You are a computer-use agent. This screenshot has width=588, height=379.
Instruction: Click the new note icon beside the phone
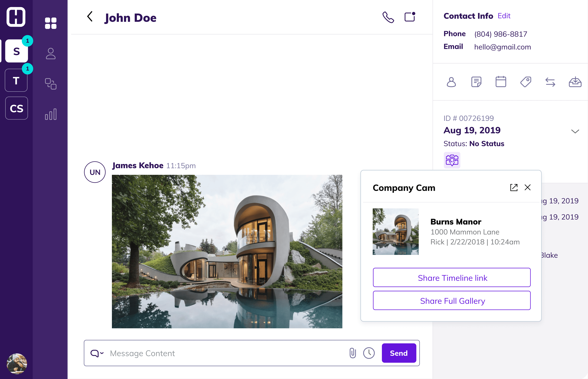410,17
